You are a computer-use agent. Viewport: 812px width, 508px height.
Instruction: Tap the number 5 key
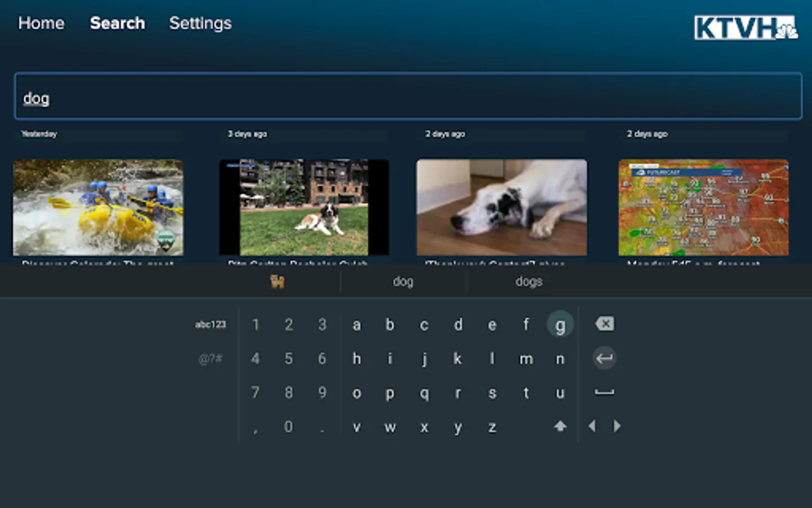pos(289,358)
